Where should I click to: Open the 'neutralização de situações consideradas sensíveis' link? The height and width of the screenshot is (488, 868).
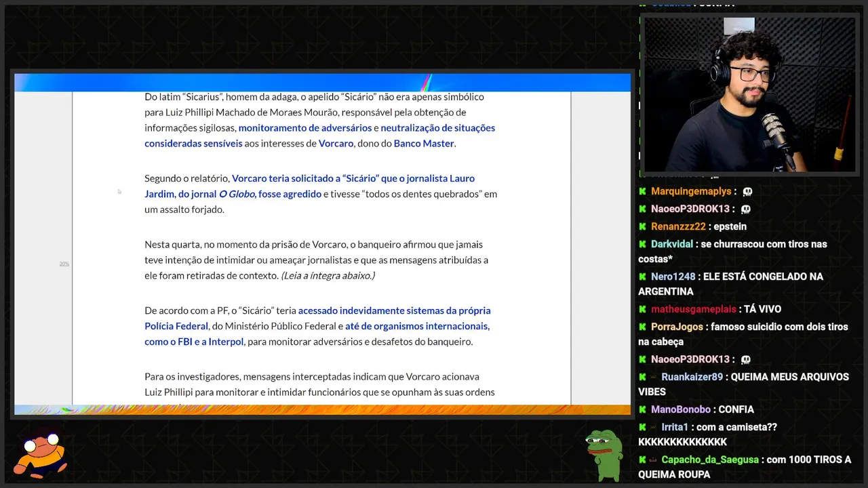pyautogui.click(x=319, y=136)
